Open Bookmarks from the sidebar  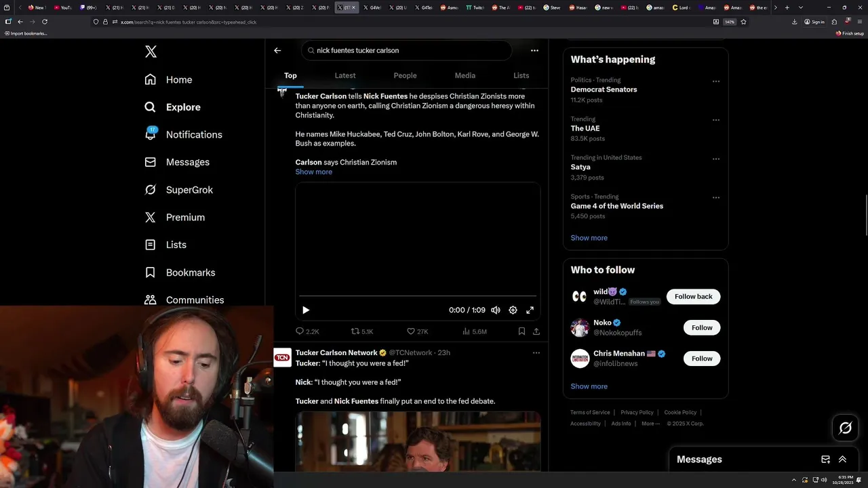(x=180, y=272)
